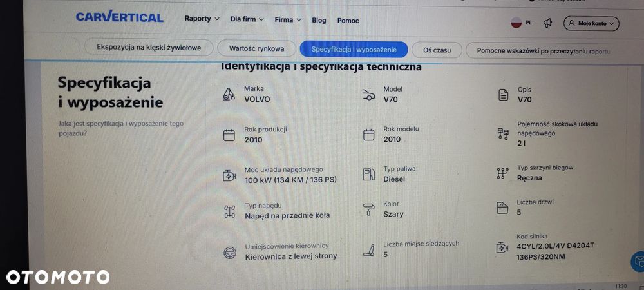Click the Liczba miejsc siedzących seat icon

(x=369, y=250)
